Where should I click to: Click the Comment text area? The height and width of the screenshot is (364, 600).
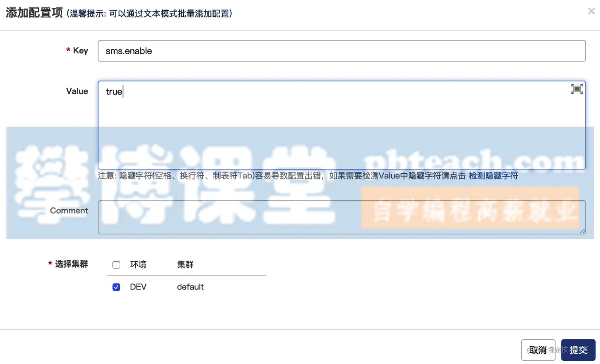tap(342, 217)
